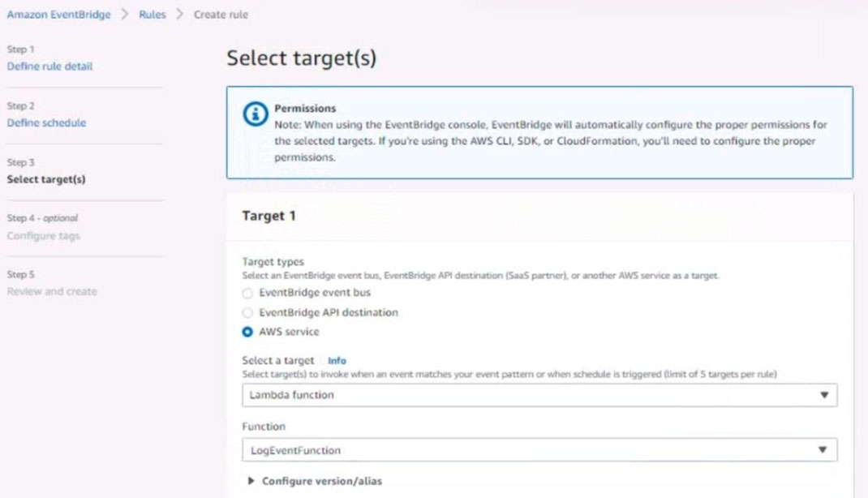Click the dropdown arrow icon for target selector
868x498 pixels.
[x=823, y=395]
